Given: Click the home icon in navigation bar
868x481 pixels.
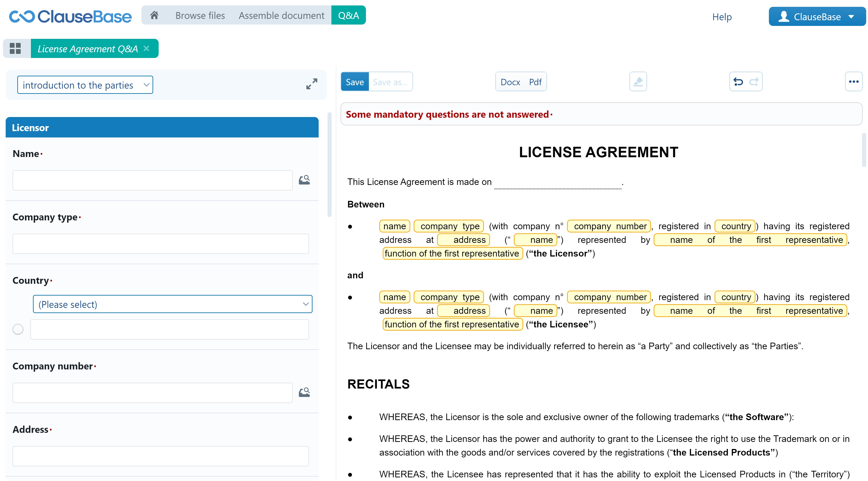Looking at the screenshot, I should tap(154, 15).
